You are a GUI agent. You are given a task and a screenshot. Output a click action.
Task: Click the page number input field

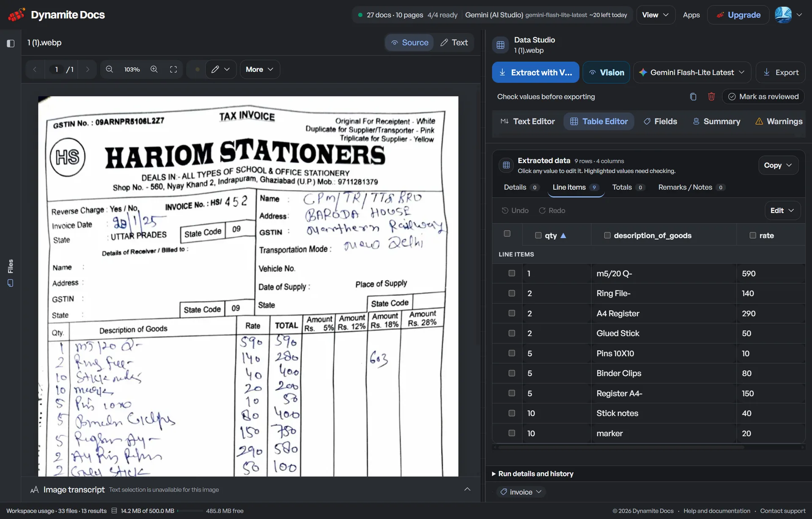point(56,69)
